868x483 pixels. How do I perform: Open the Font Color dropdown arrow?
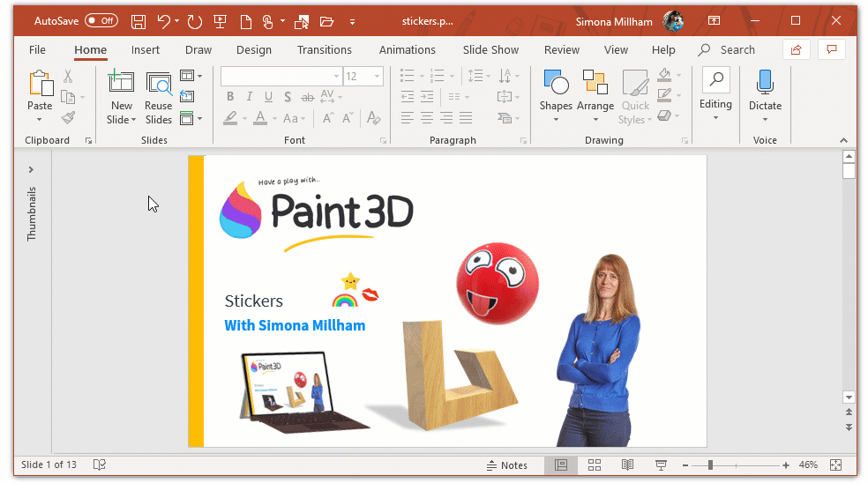tap(274, 118)
